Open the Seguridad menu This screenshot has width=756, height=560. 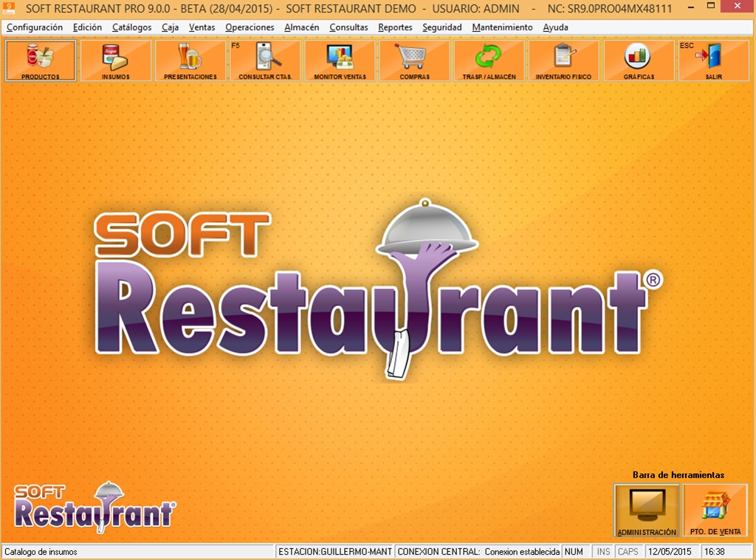(442, 27)
